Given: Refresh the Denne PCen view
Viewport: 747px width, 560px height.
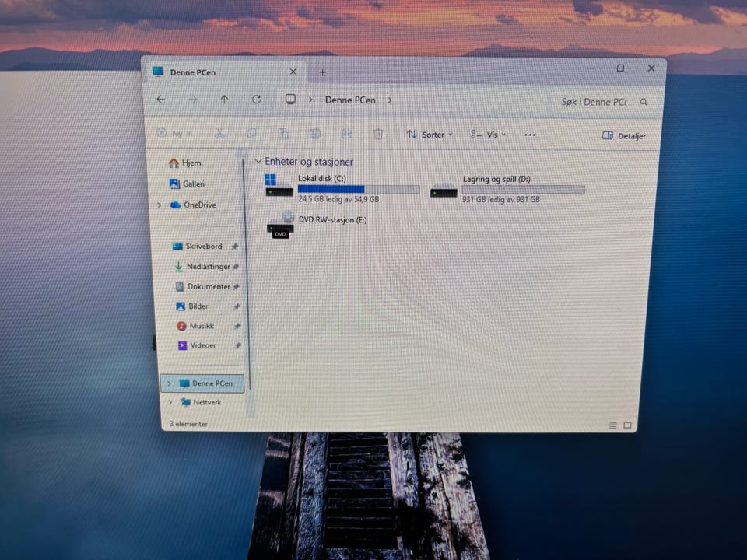Looking at the screenshot, I should coord(256,99).
